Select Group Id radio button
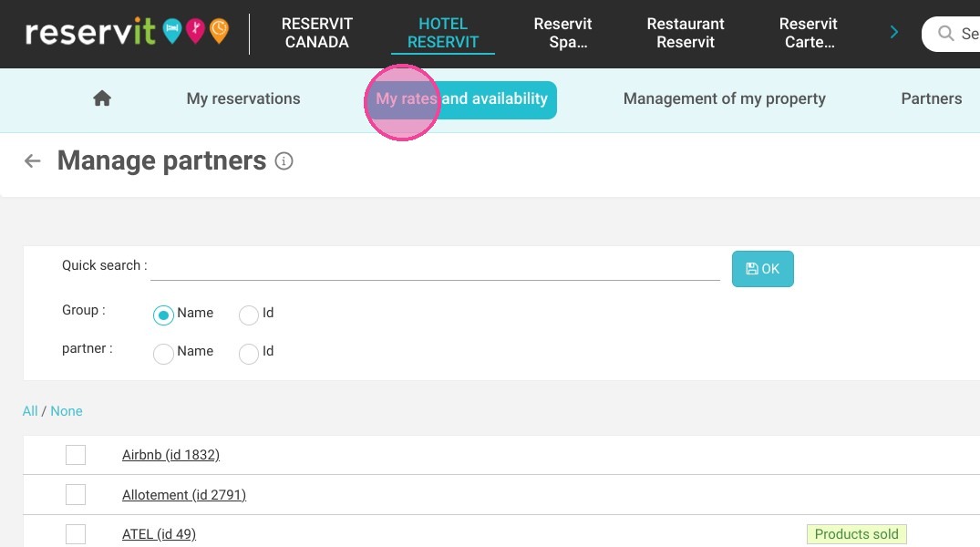Image resolution: width=980 pixels, height=547 pixels. [249, 315]
